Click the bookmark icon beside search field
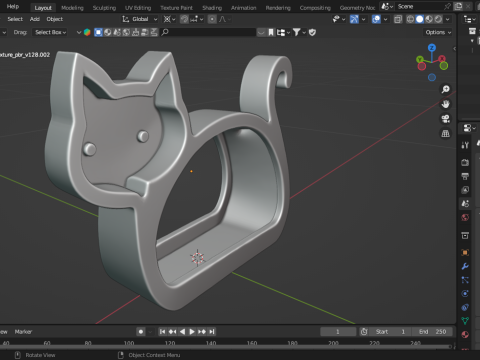Screen dimensions: 480x360 (x=271, y=32)
